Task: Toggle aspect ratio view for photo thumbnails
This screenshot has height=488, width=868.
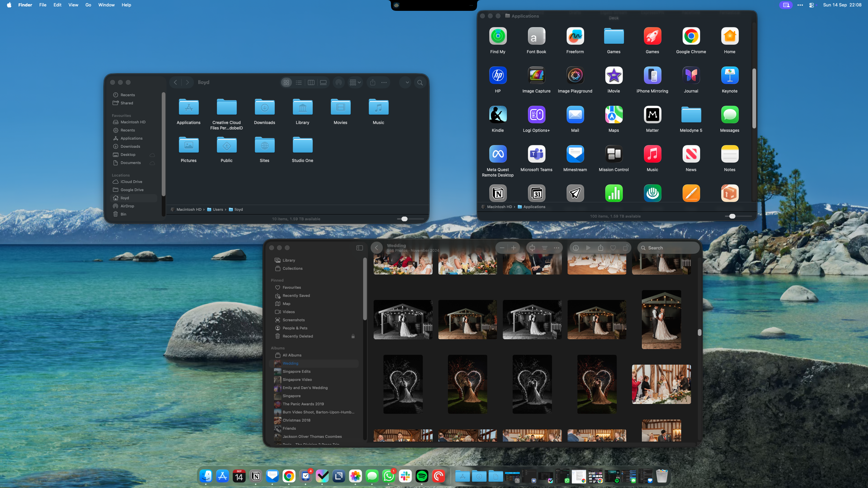Action: [532, 248]
